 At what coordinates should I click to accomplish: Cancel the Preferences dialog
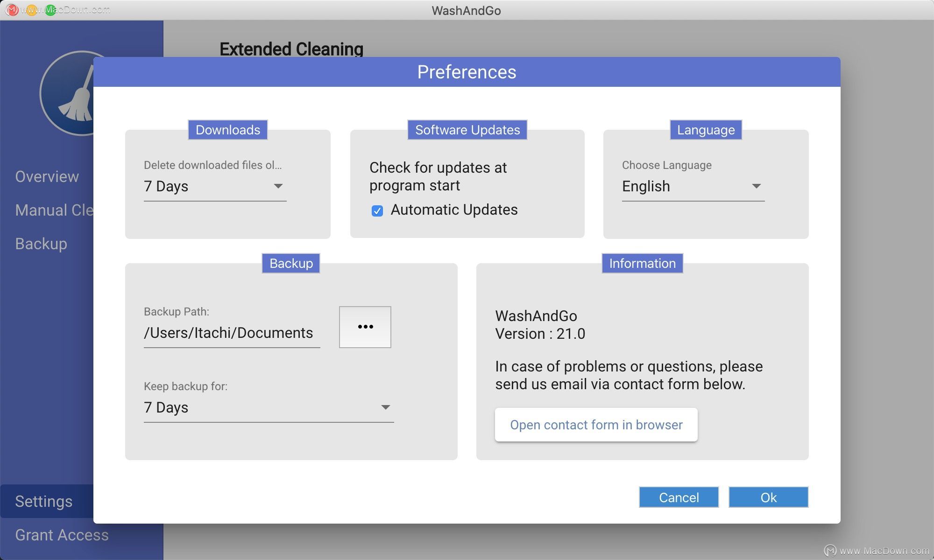[679, 497]
